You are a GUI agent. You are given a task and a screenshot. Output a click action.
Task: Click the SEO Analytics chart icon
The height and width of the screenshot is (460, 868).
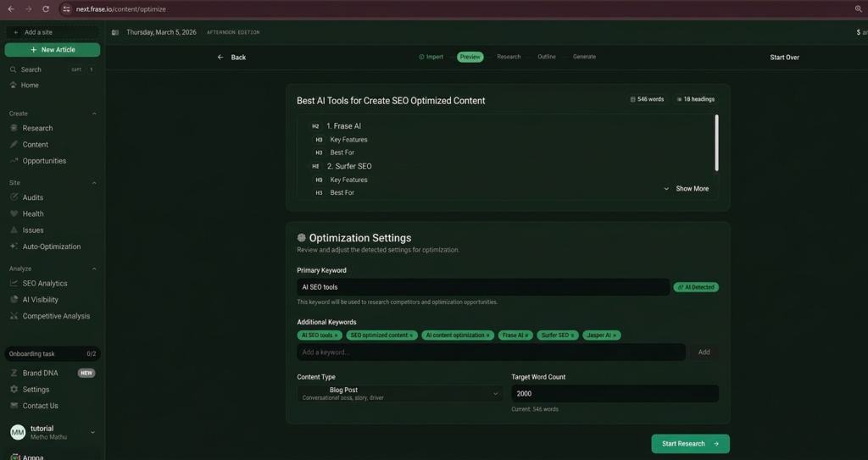point(14,284)
